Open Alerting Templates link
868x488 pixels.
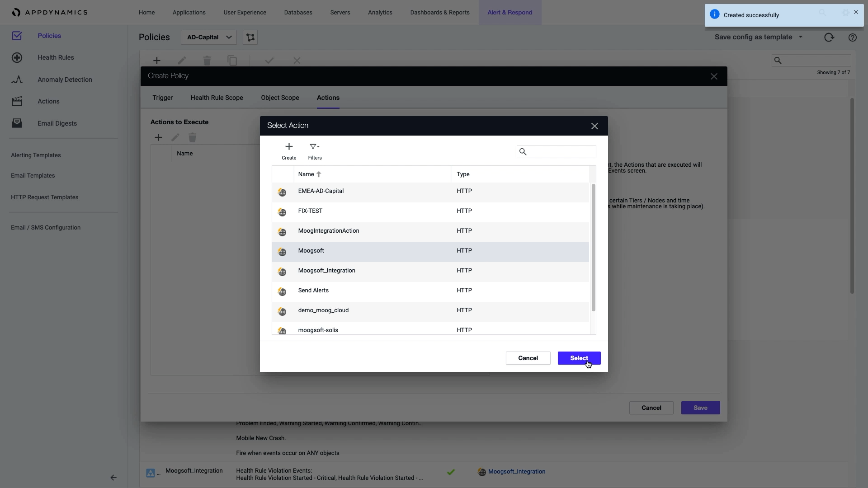36,155
